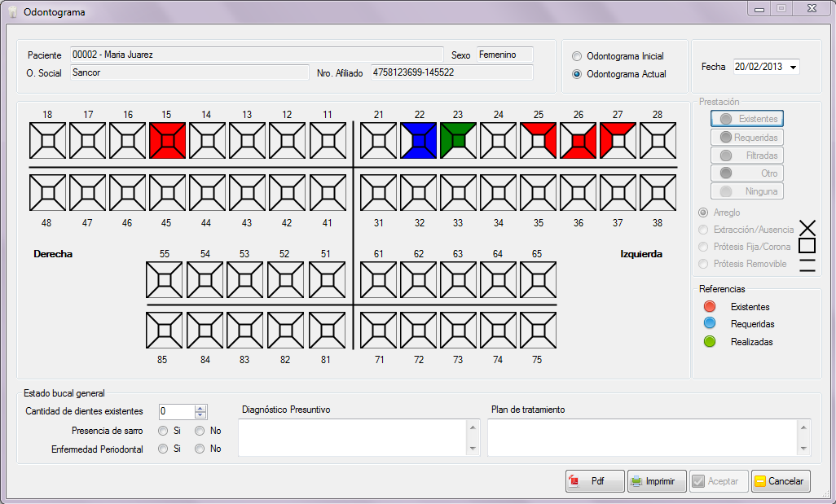Select tooth 26 in upper row

coord(579,141)
